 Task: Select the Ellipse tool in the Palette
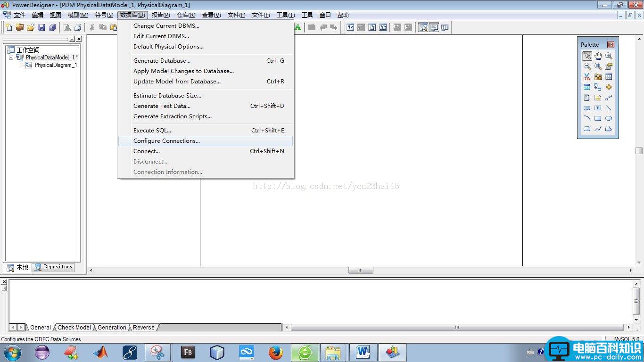pos(609,118)
